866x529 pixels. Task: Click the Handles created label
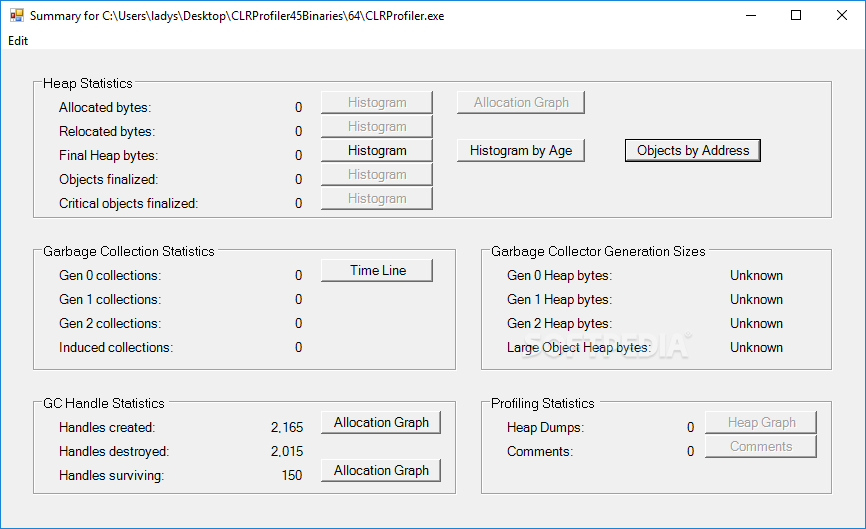(x=107, y=427)
